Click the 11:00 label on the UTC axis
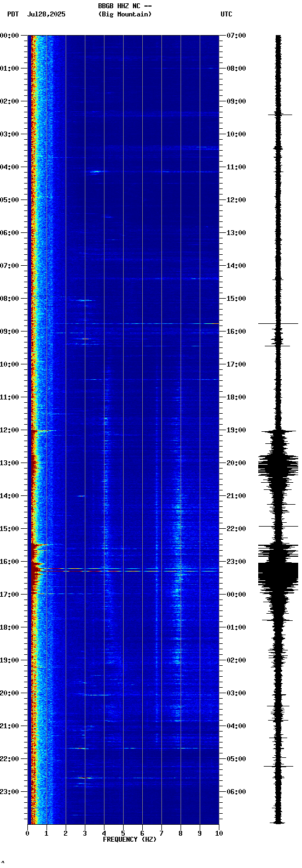302x868 pixels. tap(236, 167)
